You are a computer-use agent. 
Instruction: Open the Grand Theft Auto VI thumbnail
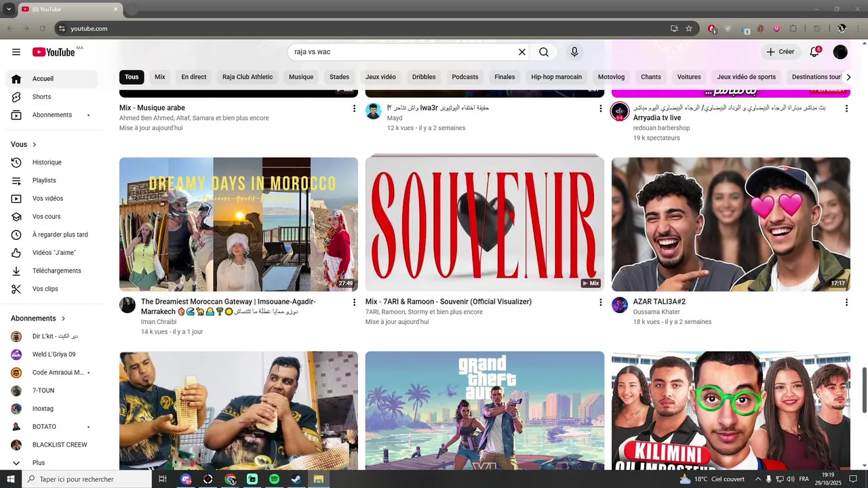point(485,411)
